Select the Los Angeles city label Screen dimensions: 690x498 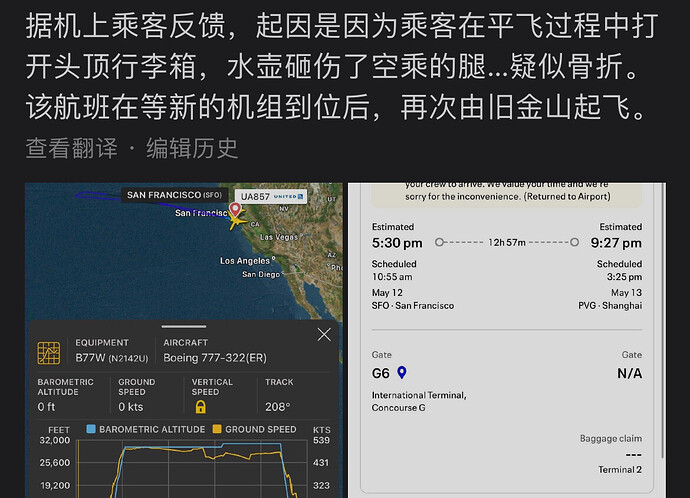click(x=245, y=261)
